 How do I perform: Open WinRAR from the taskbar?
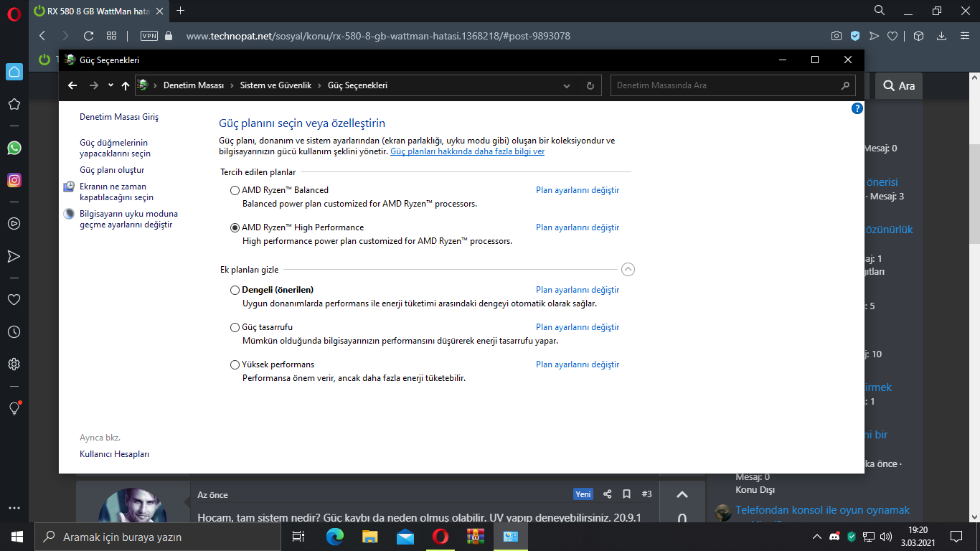[x=476, y=537]
